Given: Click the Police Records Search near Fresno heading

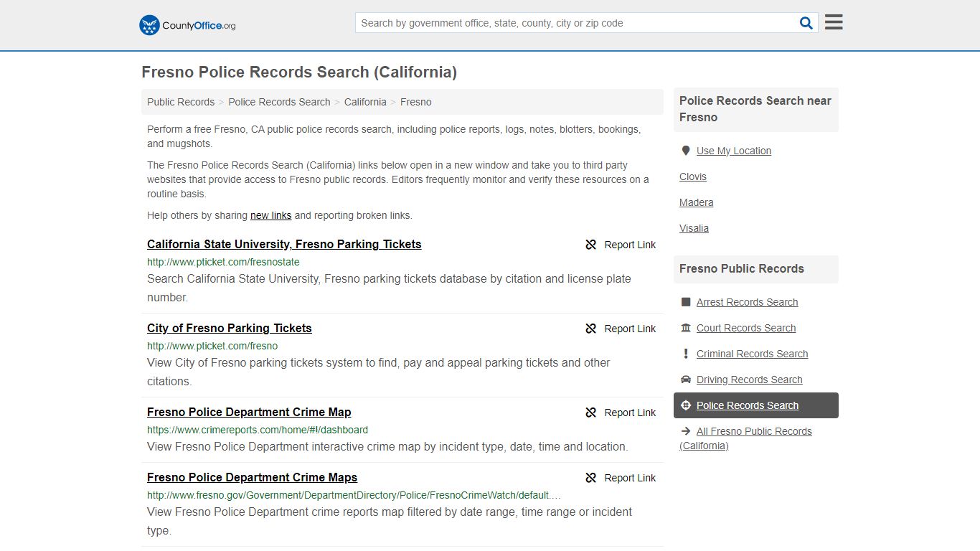Looking at the screenshot, I should 755,109.
